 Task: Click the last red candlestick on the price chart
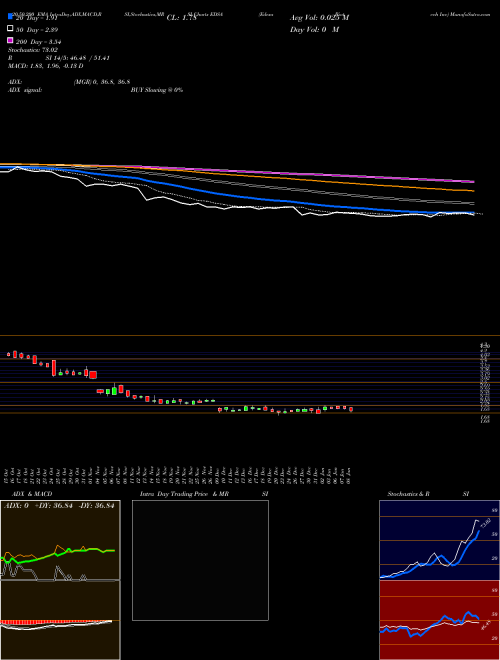pyautogui.click(x=351, y=410)
